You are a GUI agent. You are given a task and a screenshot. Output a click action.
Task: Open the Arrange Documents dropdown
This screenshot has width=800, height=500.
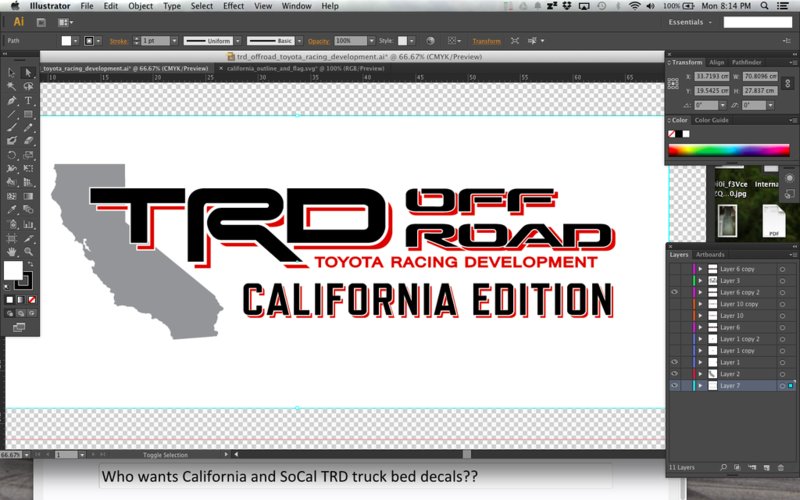point(65,22)
